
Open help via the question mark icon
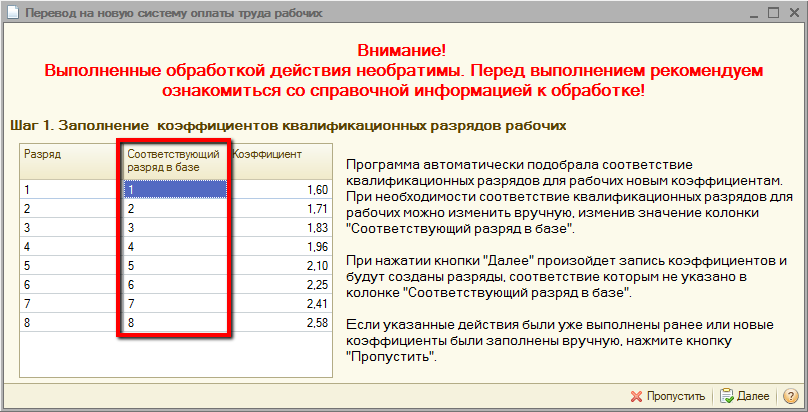tap(790, 396)
